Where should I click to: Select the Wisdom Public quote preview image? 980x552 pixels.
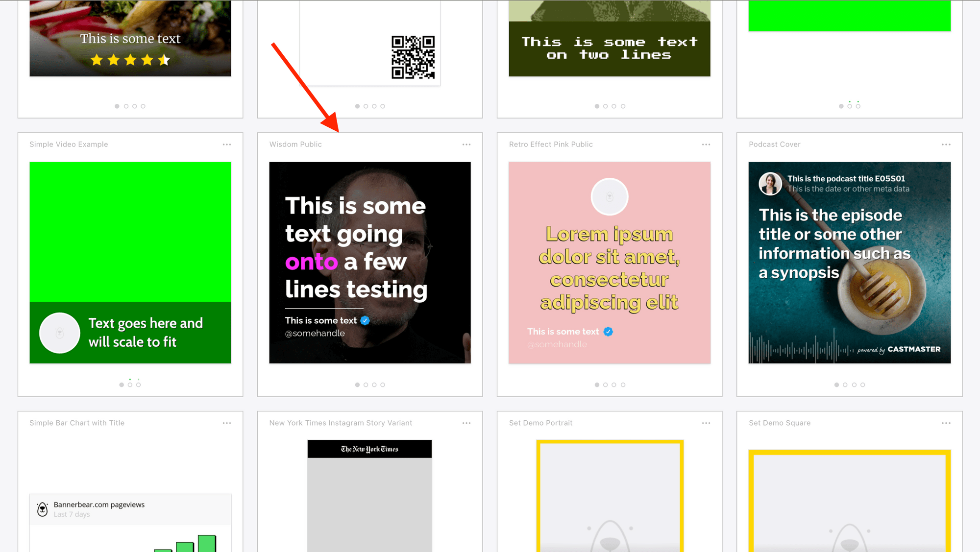coord(370,263)
